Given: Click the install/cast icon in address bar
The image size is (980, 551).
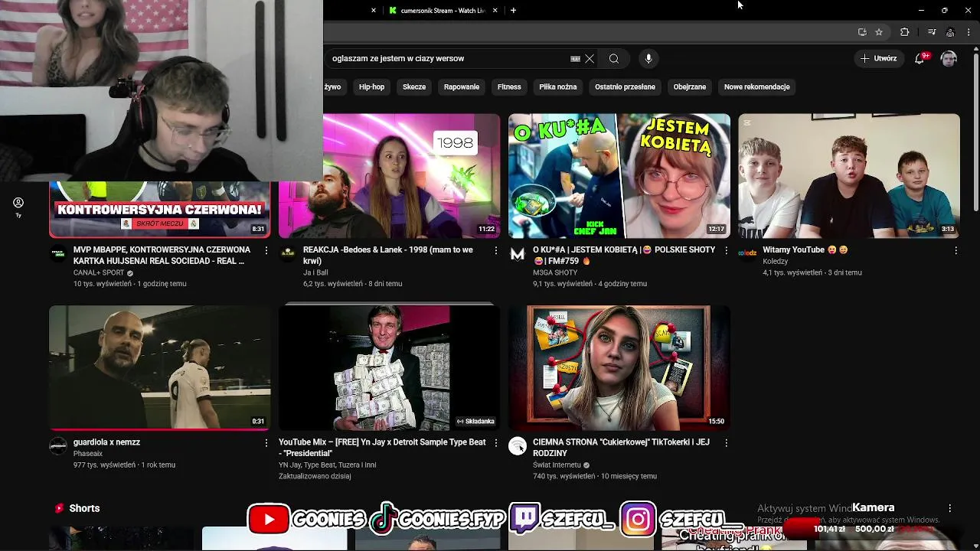Looking at the screenshot, I should (862, 32).
